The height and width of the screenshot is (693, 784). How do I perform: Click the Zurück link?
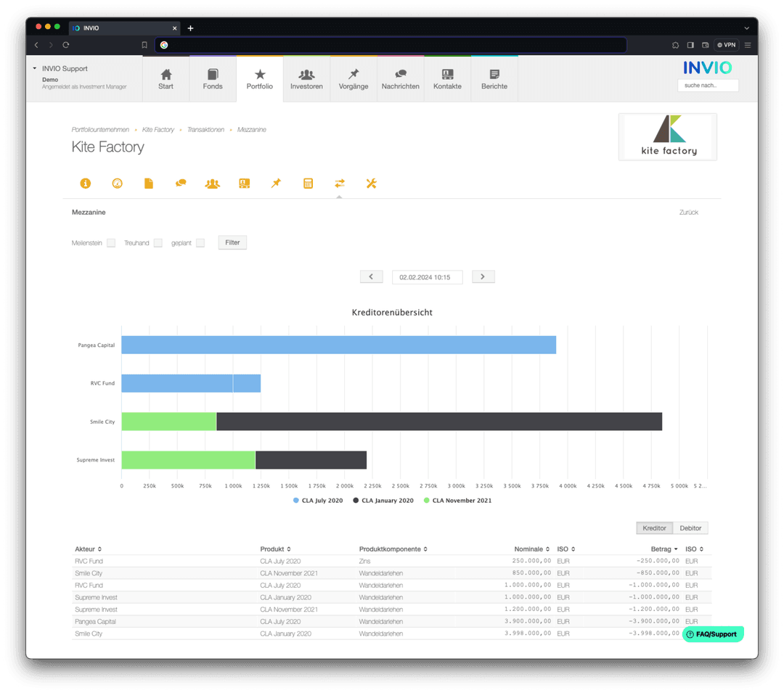tap(688, 213)
